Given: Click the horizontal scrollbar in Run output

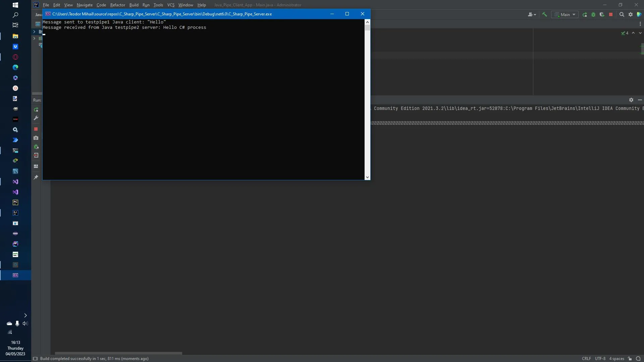Looking at the screenshot, I should [118, 353].
